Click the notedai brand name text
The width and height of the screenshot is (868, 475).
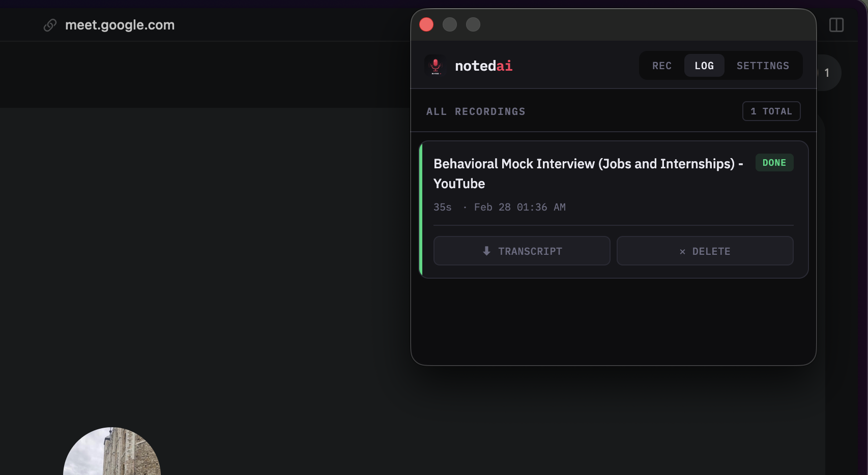[483, 66]
